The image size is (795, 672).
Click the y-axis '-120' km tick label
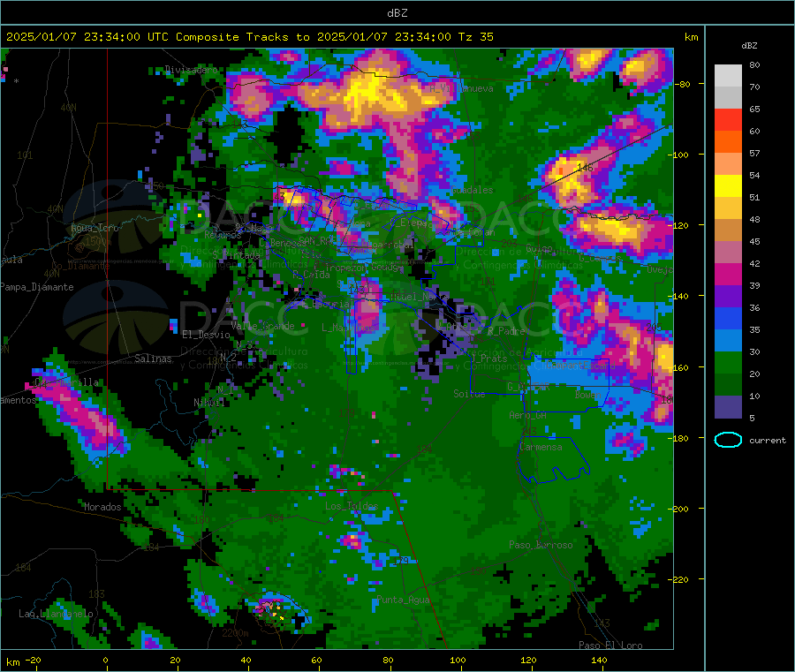679,225
